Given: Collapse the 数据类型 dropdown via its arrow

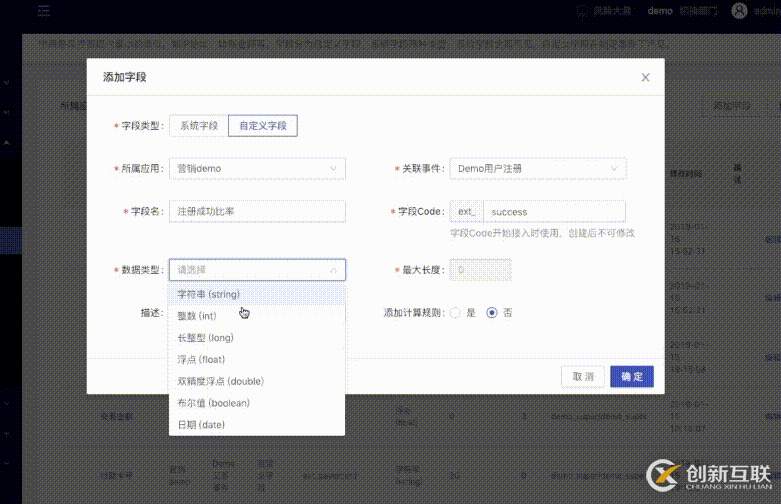Looking at the screenshot, I should (333, 270).
